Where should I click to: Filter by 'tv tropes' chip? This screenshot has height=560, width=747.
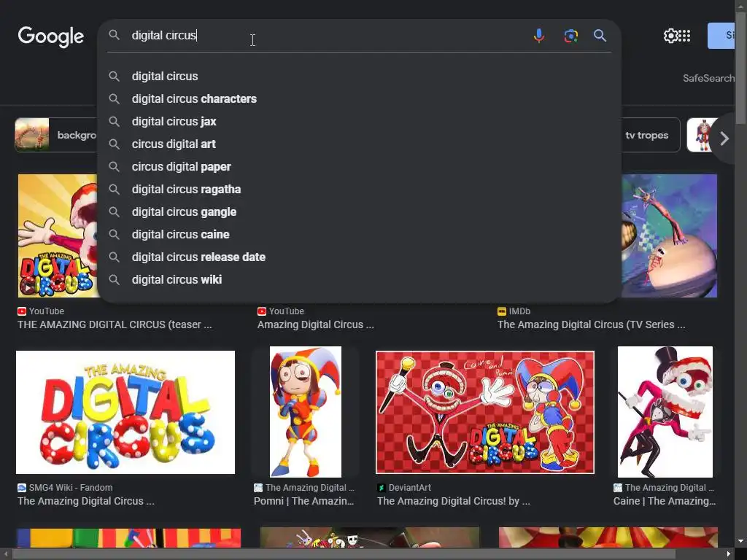pyautogui.click(x=650, y=135)
